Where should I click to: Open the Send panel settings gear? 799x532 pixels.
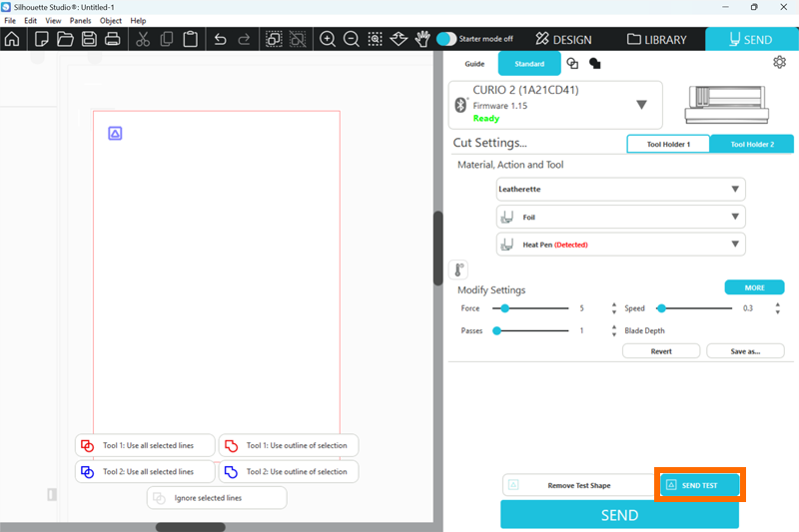(x=779, y=63)
